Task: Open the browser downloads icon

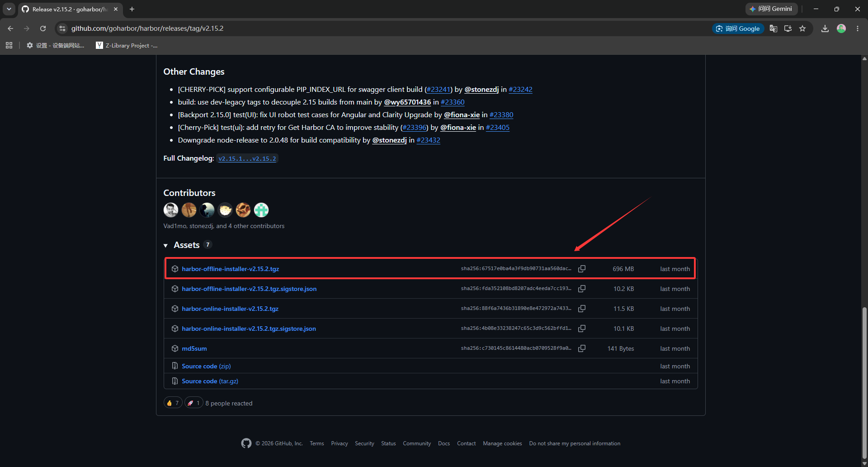Action: (825, 29)
